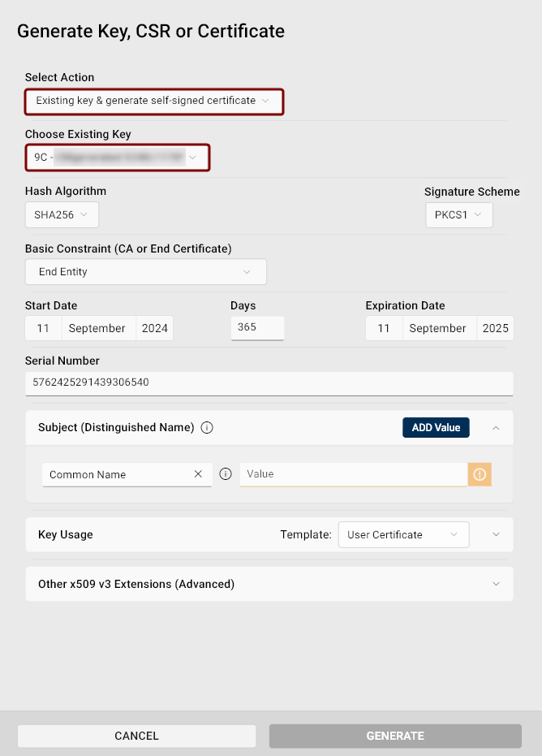This screenshot has width=542, height=756.
Task: Click the orange warning icon beside Value
Action: [480, 474]
